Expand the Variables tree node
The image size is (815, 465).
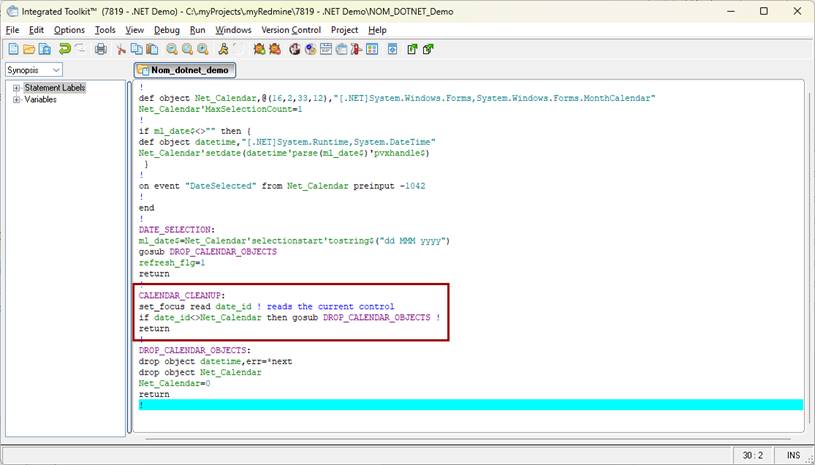pos(16,100)
